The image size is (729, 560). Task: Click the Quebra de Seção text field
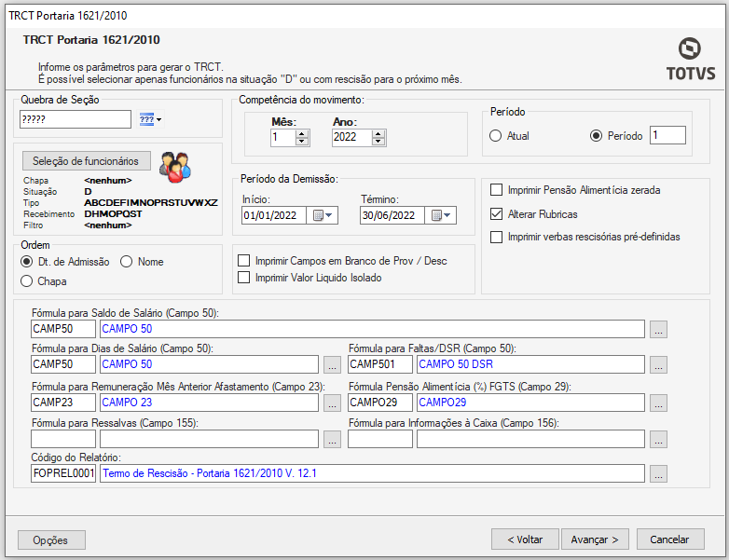75,119
